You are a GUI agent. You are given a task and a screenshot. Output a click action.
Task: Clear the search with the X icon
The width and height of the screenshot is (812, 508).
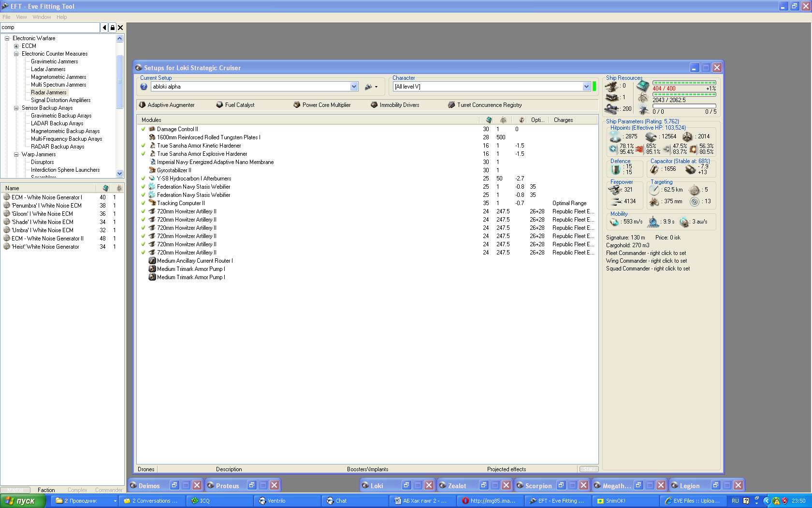click(121, 28)
